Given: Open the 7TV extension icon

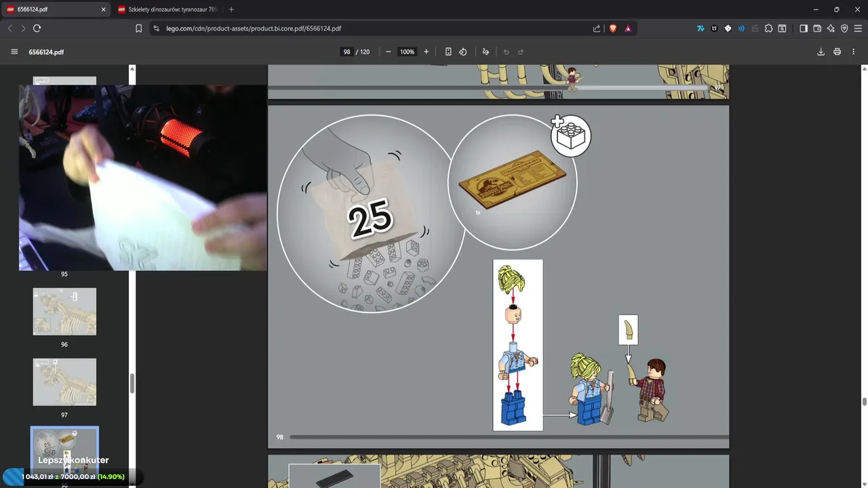Looking at the screenshot, I should (701, 28).
